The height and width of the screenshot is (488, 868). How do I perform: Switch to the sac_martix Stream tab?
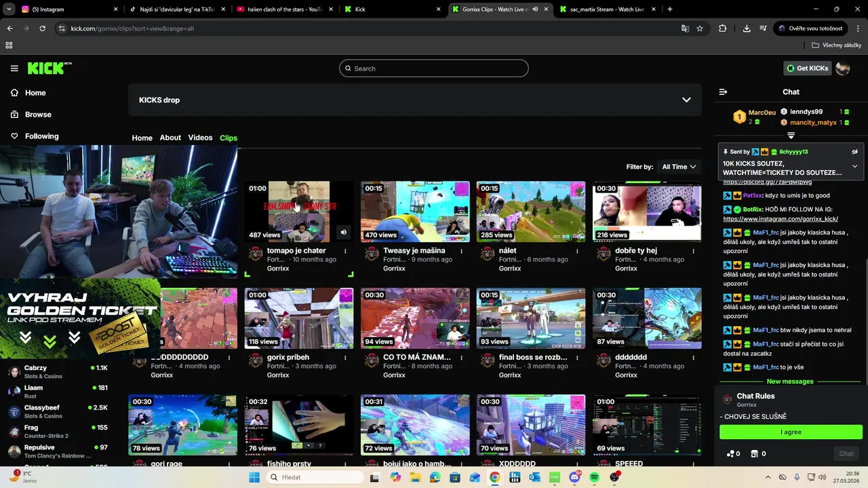[x=607, y=9]
